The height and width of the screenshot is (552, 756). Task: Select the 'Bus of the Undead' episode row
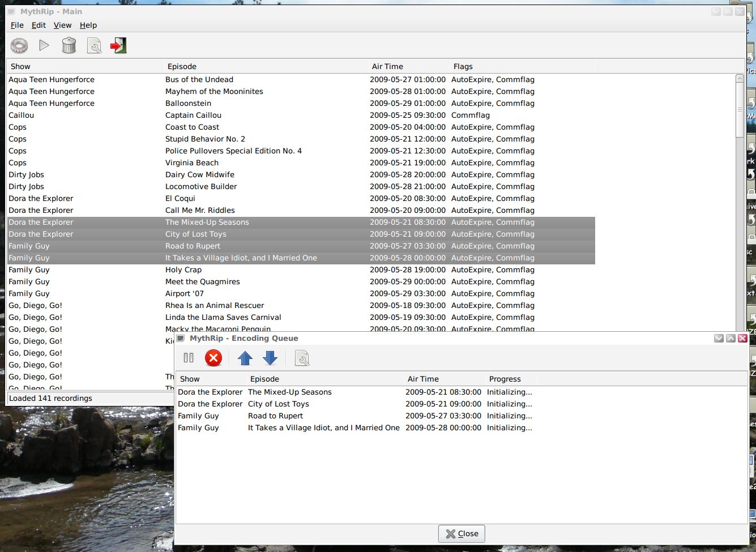tap(301, 79)
